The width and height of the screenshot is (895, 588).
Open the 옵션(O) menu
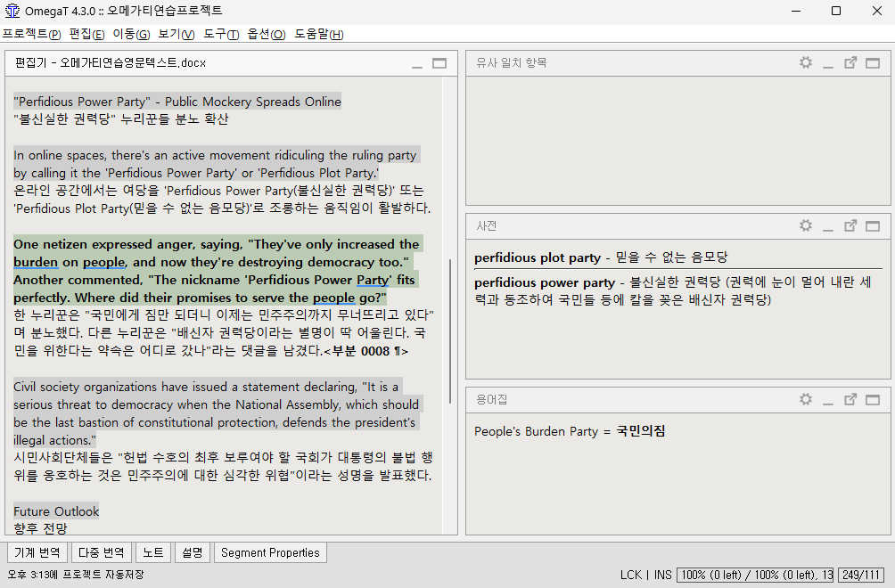coord(266,34)
